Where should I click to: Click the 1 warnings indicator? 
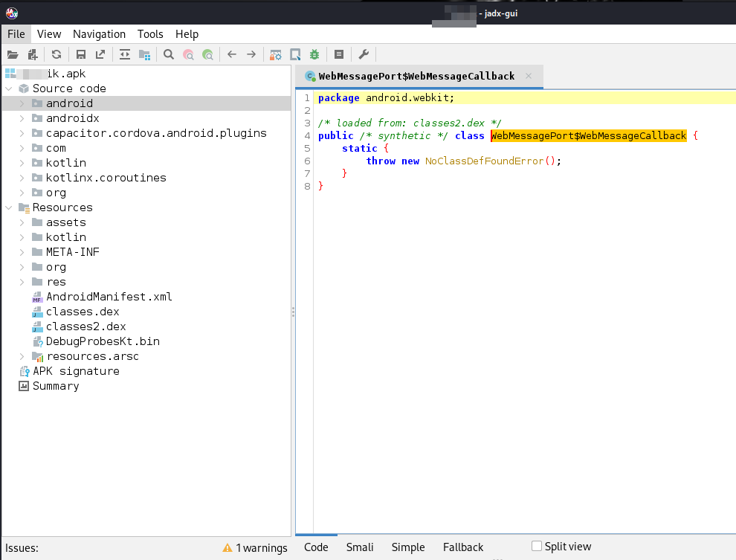(x=255, y=548)
